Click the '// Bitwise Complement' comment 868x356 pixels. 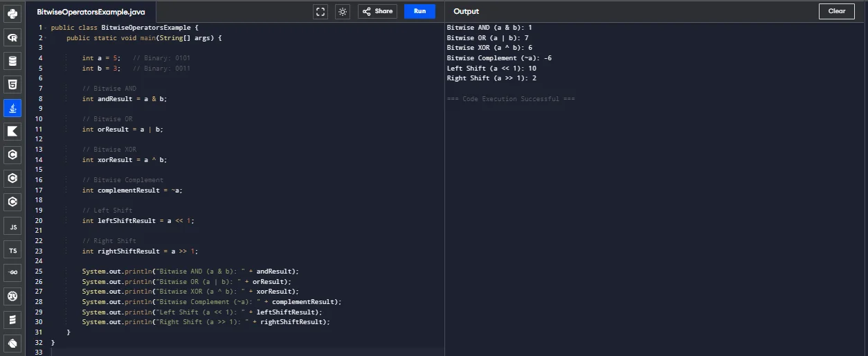point(123,180)
